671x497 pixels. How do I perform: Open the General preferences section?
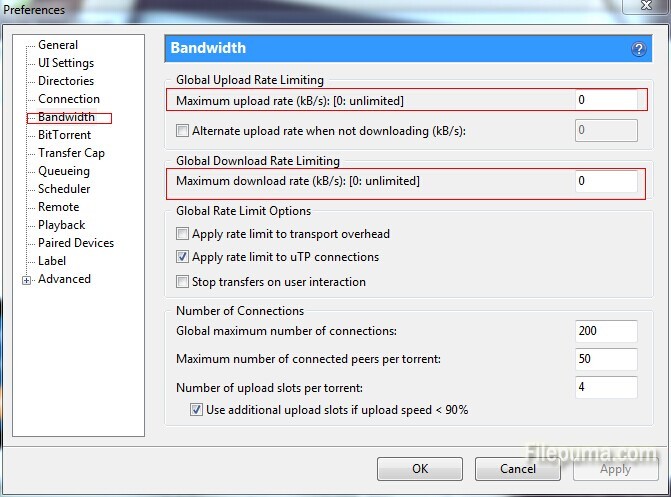tap(58, 45)
